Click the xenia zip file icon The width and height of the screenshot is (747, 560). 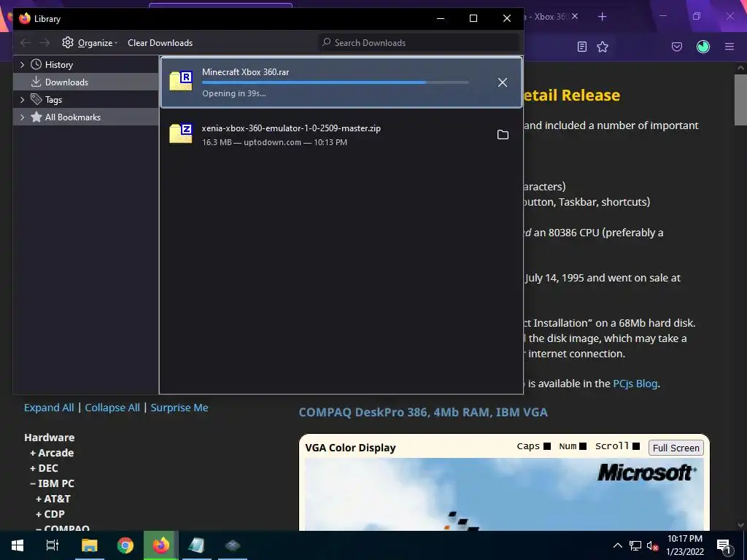click(x=181, y=133)
